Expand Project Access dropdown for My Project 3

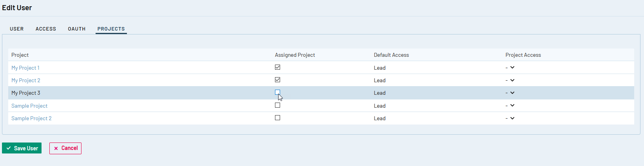pos(510,93)
